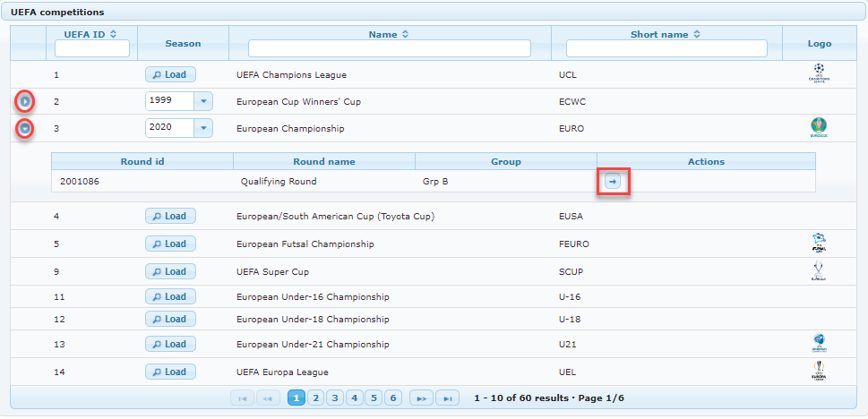Viewport: 868px width, 419px height.
Task: Open season dropdown showing 2020
Action: click(203, 128)
